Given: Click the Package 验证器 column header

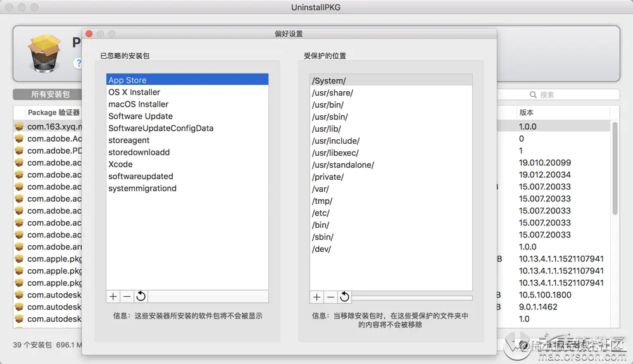Looking at the screenshot, I should (x=54, y=113).
